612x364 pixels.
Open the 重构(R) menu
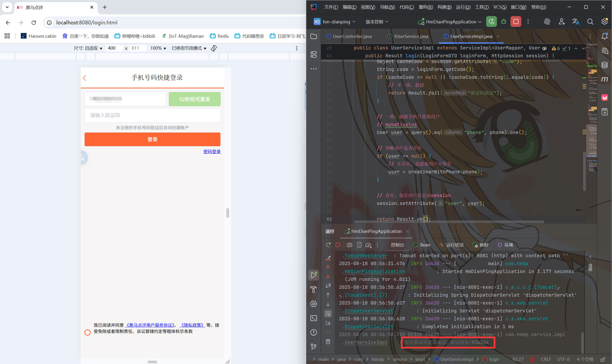point(426,7)
